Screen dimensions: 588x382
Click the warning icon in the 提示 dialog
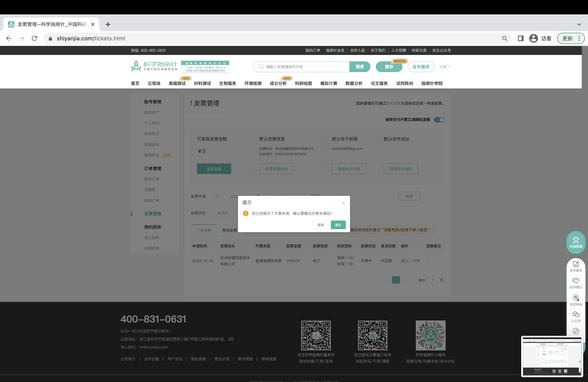246,213
